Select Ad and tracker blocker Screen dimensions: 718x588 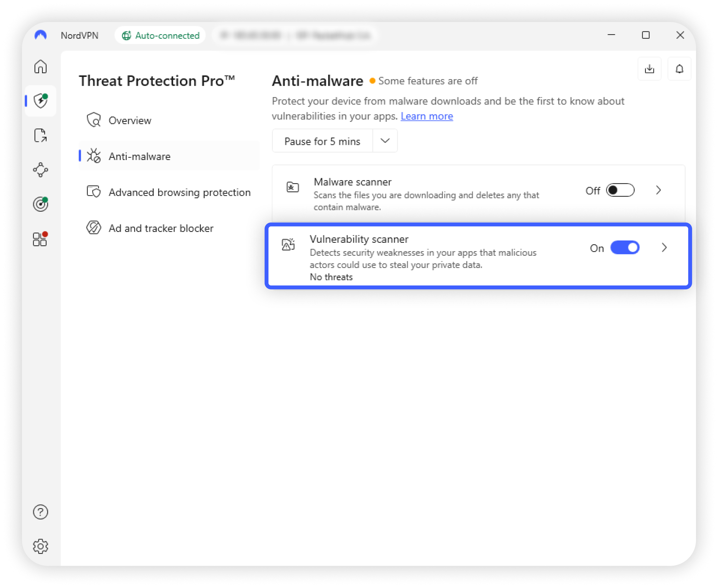point(161,228)
